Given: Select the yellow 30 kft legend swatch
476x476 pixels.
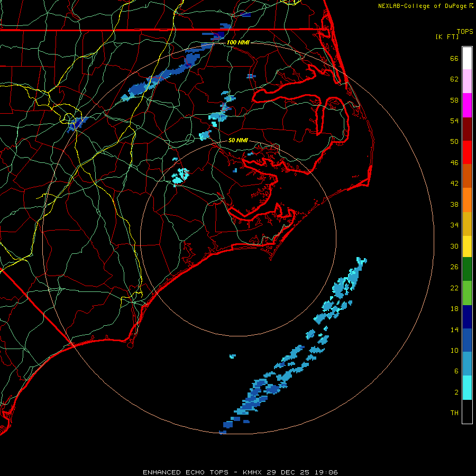Looking at the screenshot, I should tap(467, 246).
